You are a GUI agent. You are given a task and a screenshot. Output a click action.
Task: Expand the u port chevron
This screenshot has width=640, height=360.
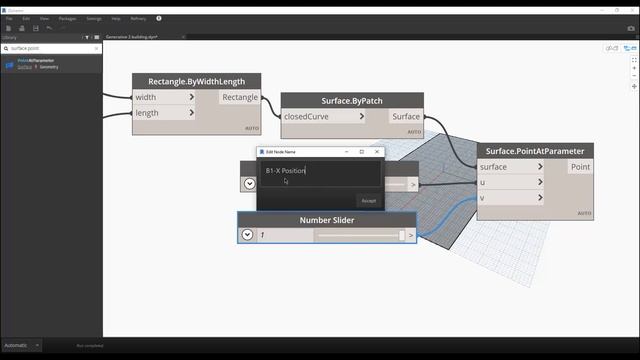[x=540, y=182]
